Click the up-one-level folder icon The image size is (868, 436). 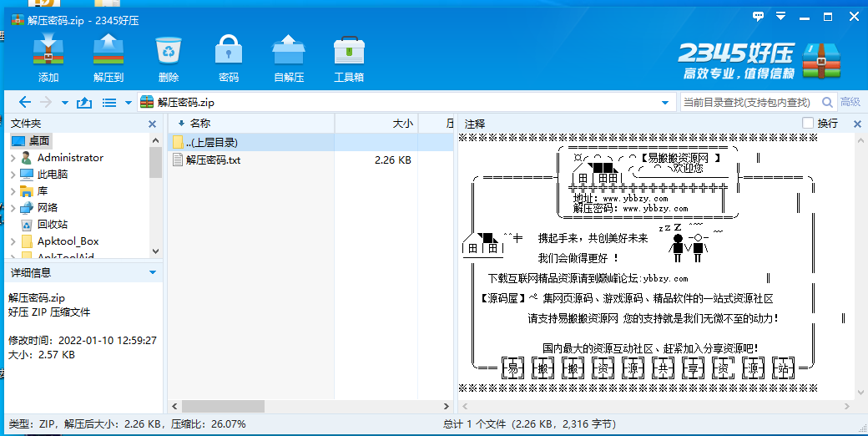83,103
